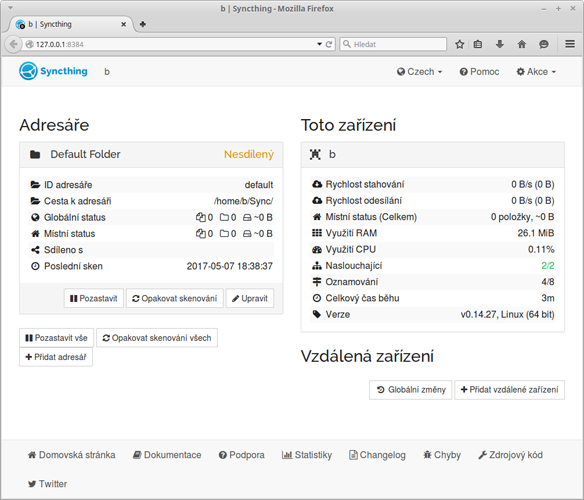Open the Domovská stránka footer link
This screenshot has height=500, width=584.
coord(72,455)
